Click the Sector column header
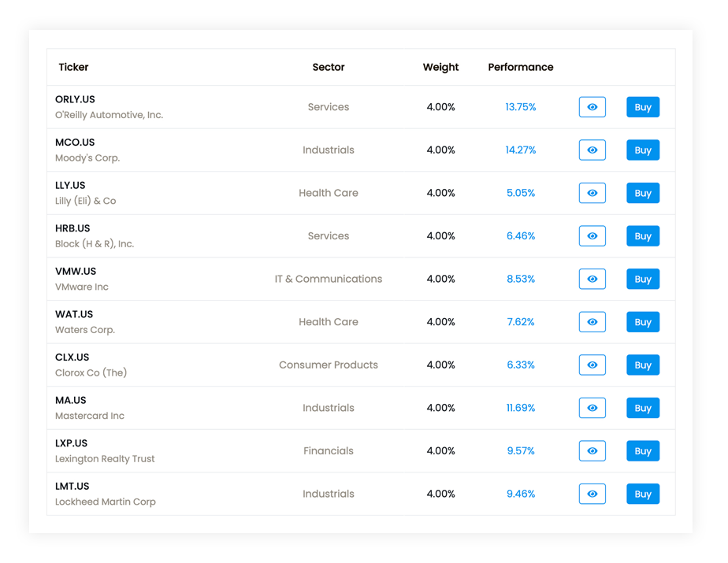 (329, 67)
